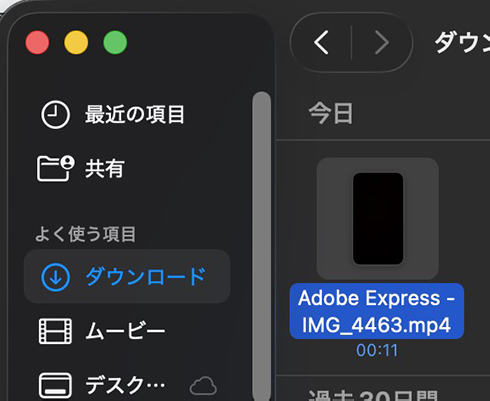Click the 00:11 duration label
Viewport: 490px width, 401px height.
pyautogui.click(x=377, y=350)
